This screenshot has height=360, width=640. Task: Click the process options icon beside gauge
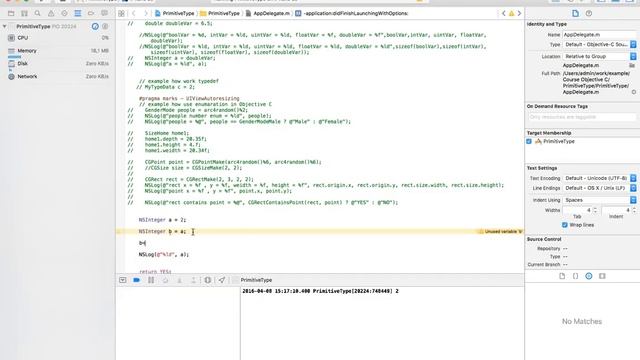(x=105, y=26)
